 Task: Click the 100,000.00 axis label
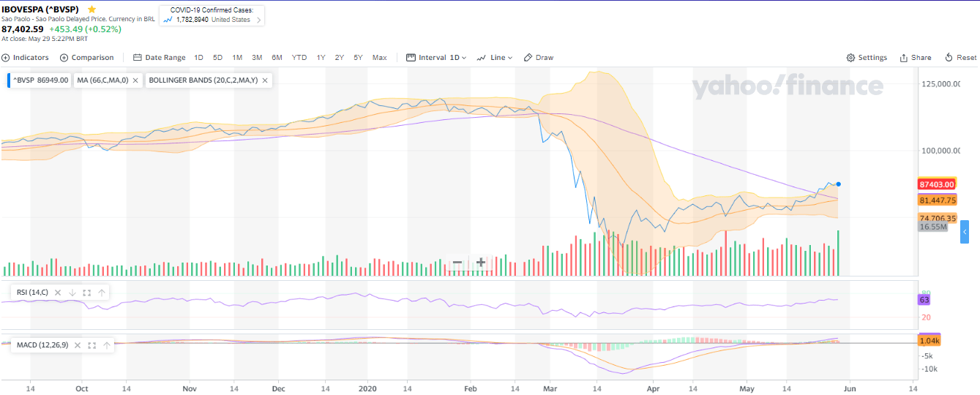click(x=940, y=151)
